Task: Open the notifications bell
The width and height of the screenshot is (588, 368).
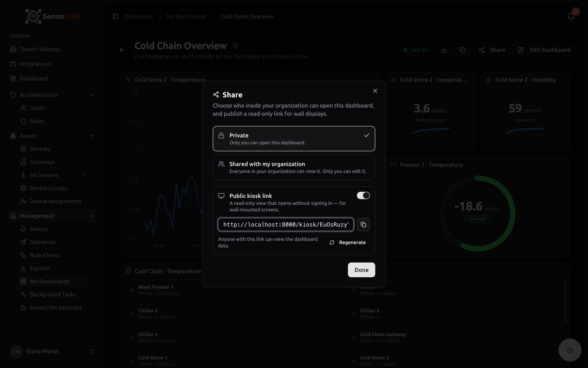Action: pos(571,16)
